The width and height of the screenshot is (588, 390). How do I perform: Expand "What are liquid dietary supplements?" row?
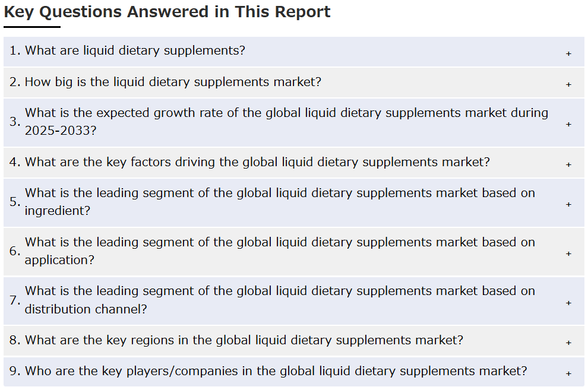click(294, 52)
